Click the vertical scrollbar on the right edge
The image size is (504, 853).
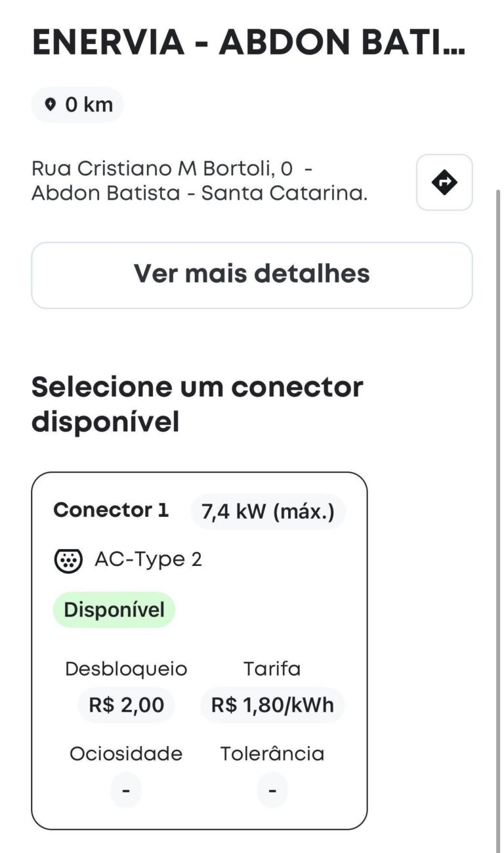click(497, 519)
